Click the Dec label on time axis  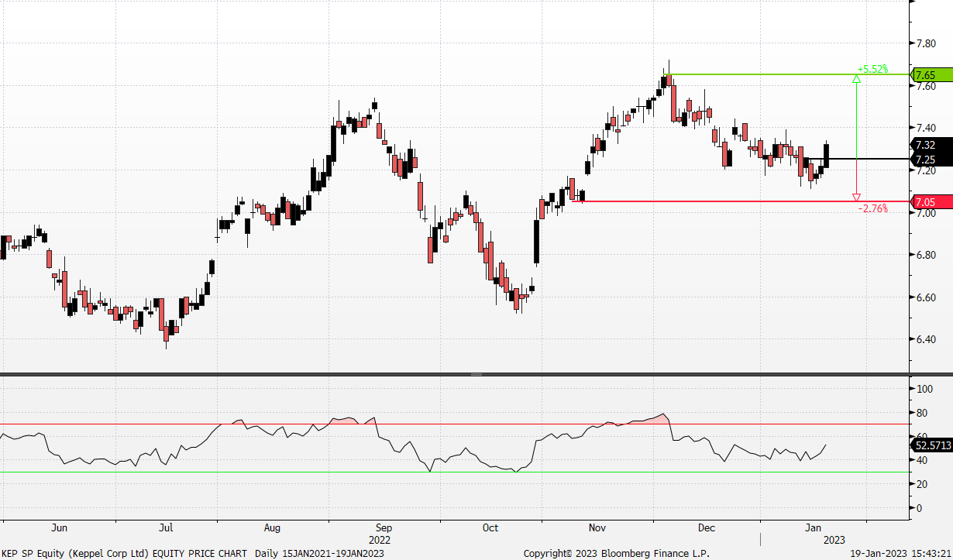pyautogui.click(x=706, y=527)
